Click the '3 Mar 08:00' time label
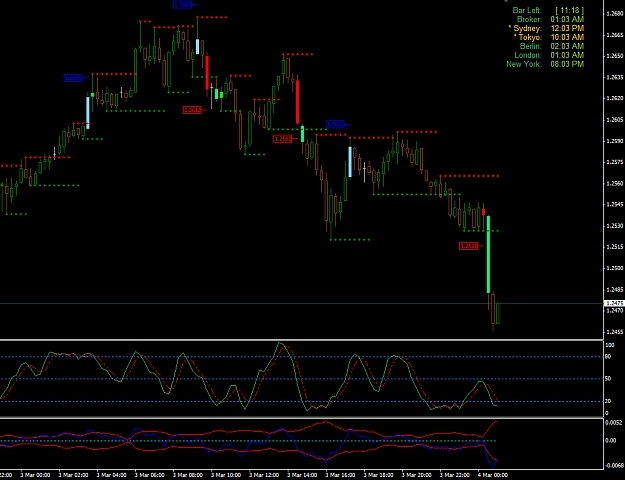The width and height of the screenshot is (625, 480). (x=188, y=475)
